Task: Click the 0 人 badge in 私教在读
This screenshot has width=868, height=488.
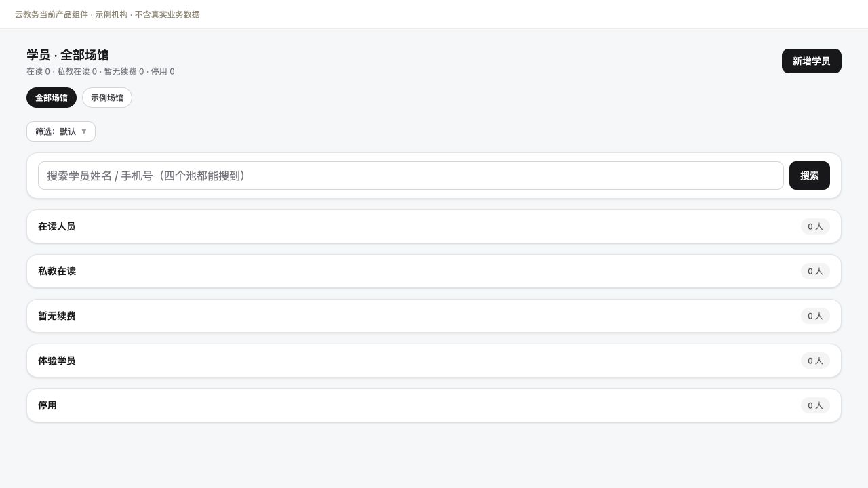Action: point(815,271)
